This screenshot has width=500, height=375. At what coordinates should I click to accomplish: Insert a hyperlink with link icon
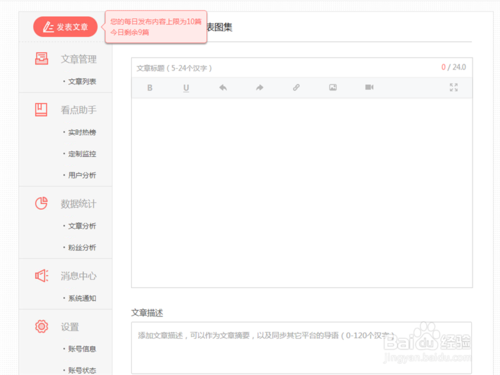296,87
